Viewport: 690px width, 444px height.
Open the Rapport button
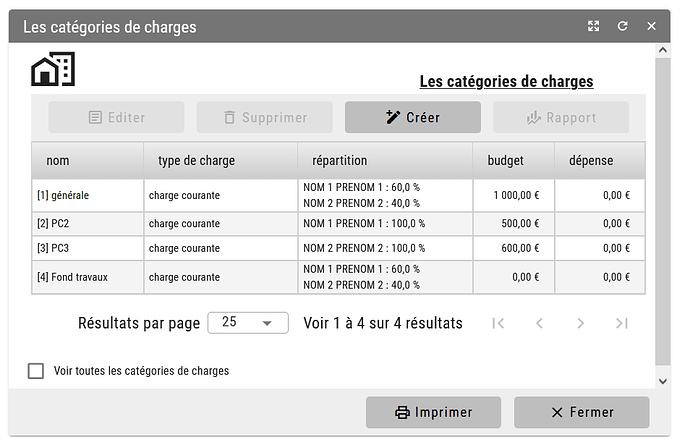(x=561, y=117)
